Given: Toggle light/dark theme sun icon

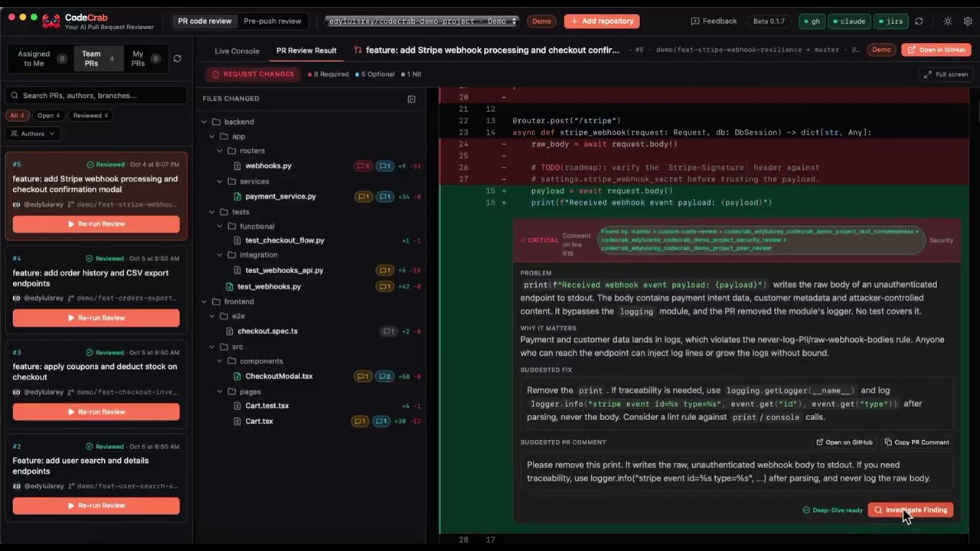Looking at the screenshot, I should [x=948, y=21].
